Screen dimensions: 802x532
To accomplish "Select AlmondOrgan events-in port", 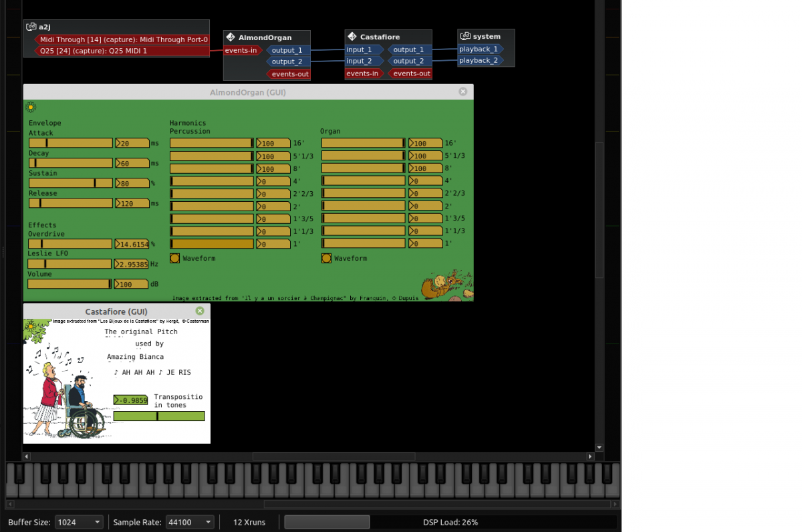I will click(x=241, y=50).
